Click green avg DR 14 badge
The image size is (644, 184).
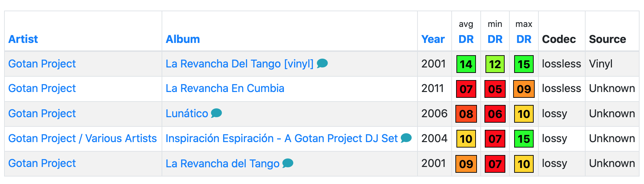point(466,64)
